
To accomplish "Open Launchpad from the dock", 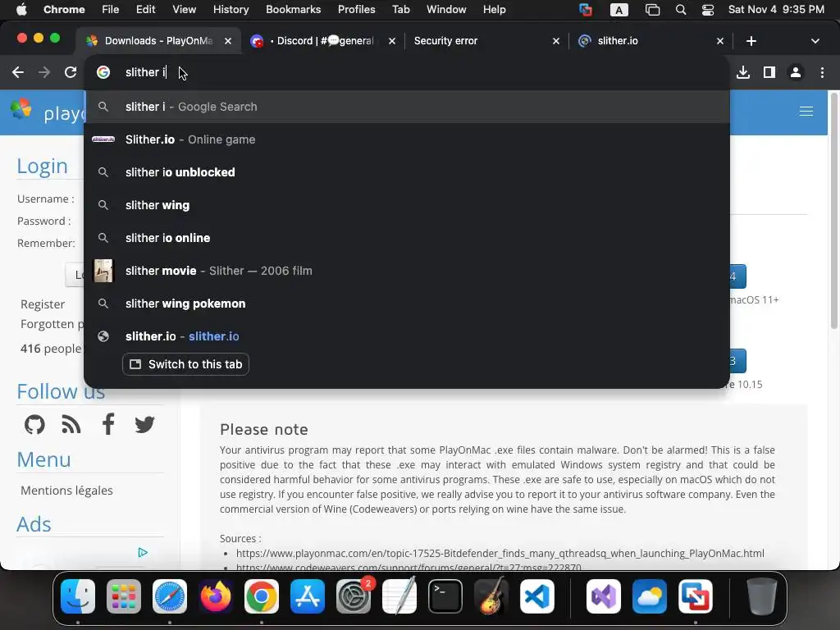I will pos(124,596).
